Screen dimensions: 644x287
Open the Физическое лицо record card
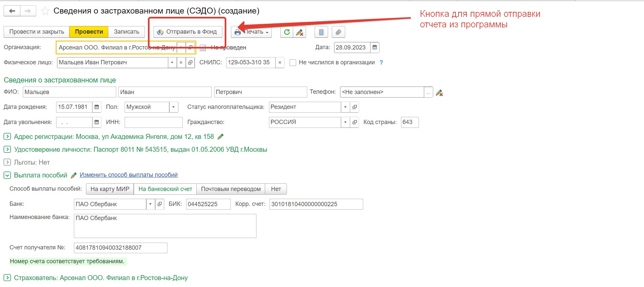click(x=190, y=62)
